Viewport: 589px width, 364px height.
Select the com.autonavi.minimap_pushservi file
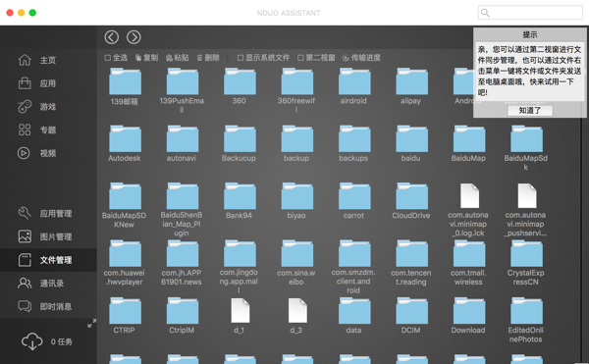coord(526,196)
